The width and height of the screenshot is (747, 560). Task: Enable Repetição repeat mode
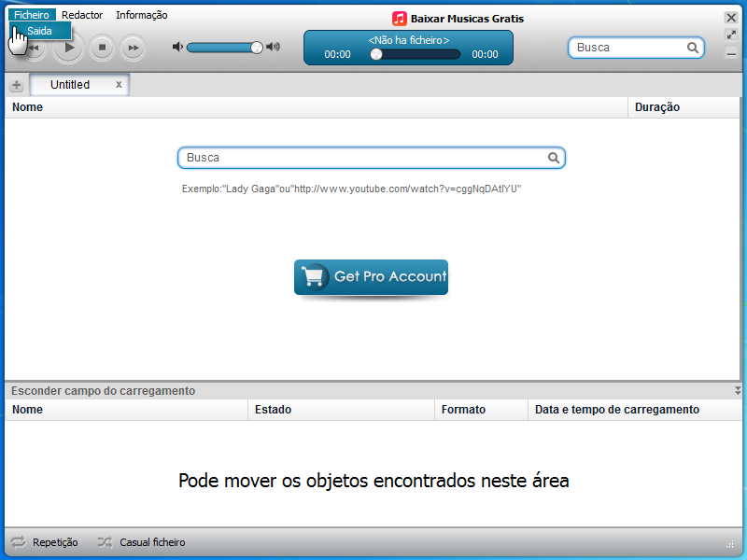coord(48,542)
